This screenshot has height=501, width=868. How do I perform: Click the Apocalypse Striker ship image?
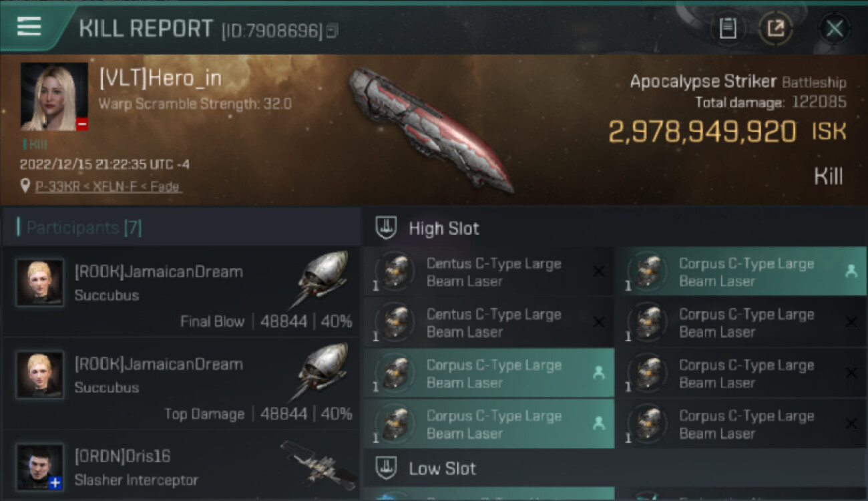tap(431, 129)
